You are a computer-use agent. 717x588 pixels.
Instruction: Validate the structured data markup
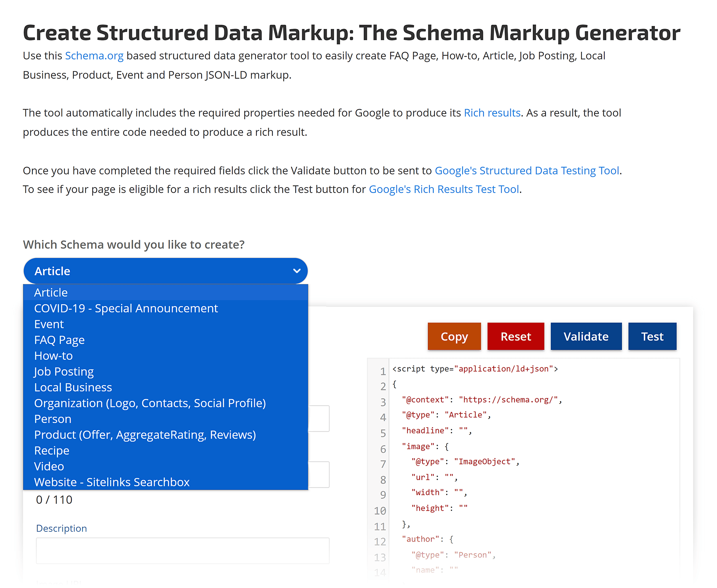pos(586,336)
